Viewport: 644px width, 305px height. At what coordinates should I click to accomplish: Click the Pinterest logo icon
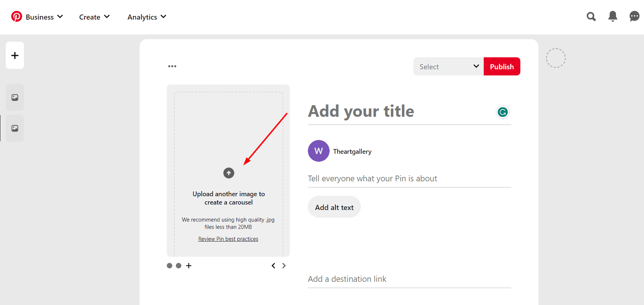[17, 17]
